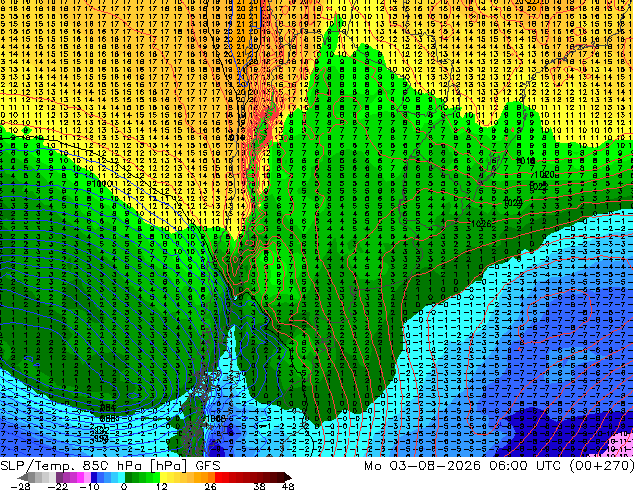Image resolution: width=634 pixels, height=490 pixels.
Task: Click the 'Mo 03-08-2026' forecast date text
Action: click(x=422, y=466)
